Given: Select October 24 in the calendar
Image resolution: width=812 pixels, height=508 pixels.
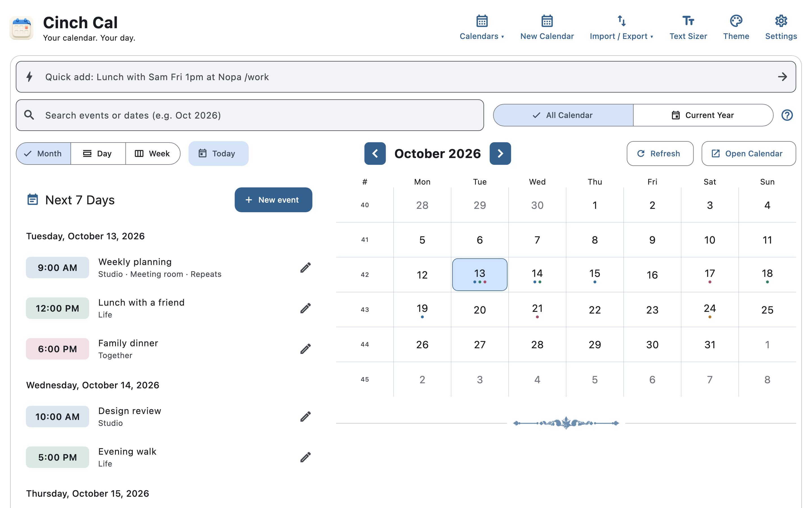Looking at the screenshot, I should tap(709, 309).
